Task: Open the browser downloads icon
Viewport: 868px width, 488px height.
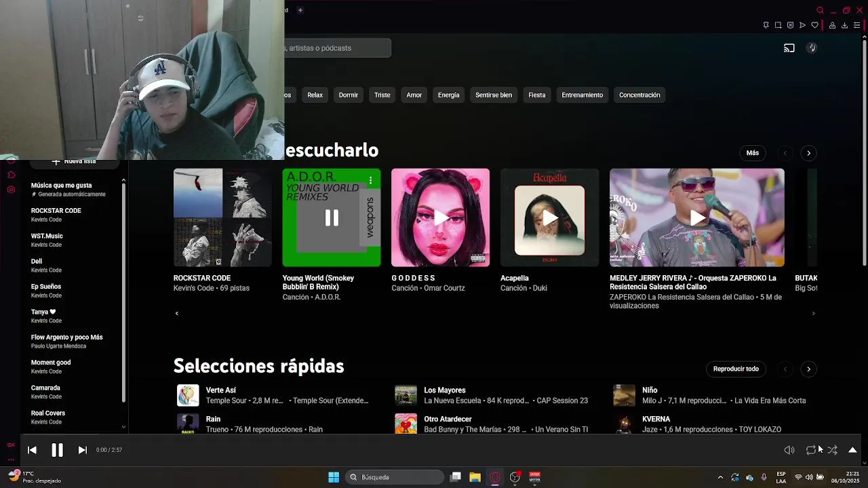Action: pos(844,25)
